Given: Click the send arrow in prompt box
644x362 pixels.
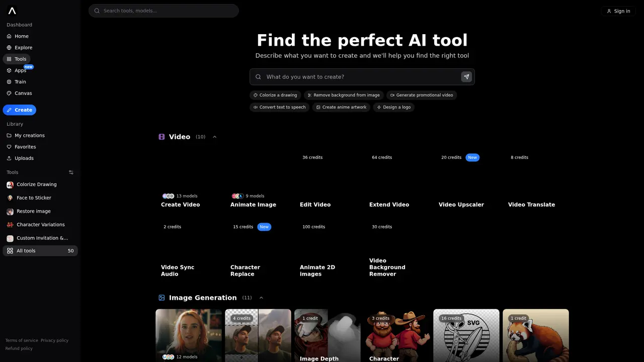Looking at the screenshot, I should [466, 77].
